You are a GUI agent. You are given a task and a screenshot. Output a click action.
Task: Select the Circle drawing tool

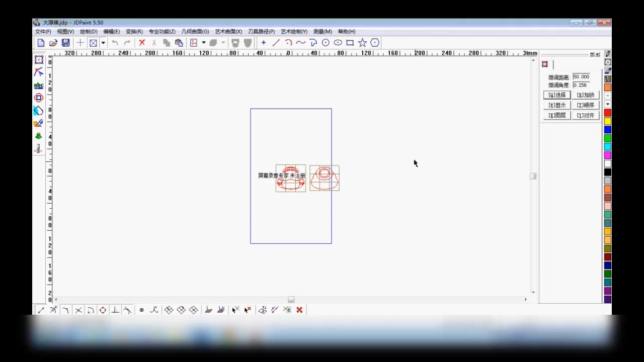tap(326, 43)
